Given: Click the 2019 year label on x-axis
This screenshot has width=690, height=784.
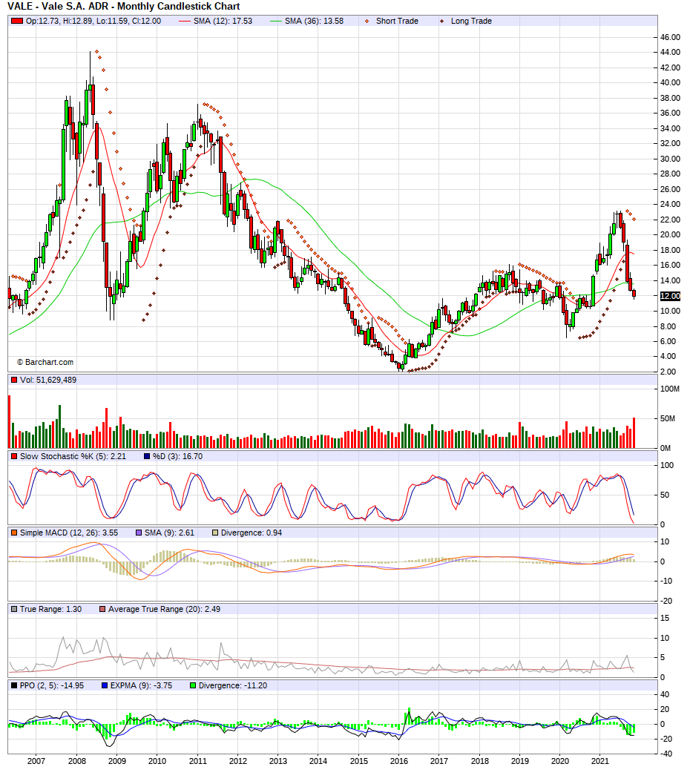Looking at the screenshot, I should pyautogui.click(x=519, y=761).
